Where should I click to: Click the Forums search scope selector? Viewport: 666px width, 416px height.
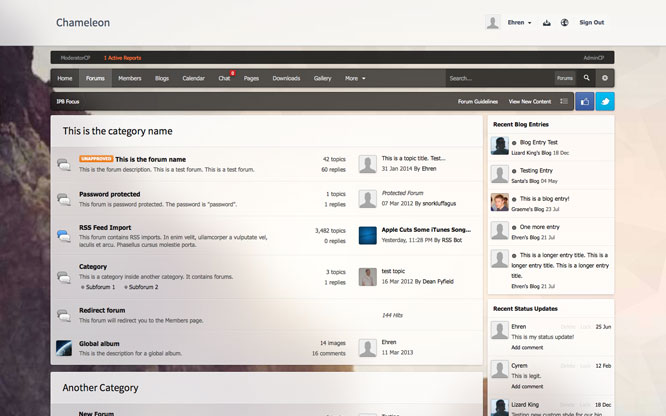tap(565, 78)
